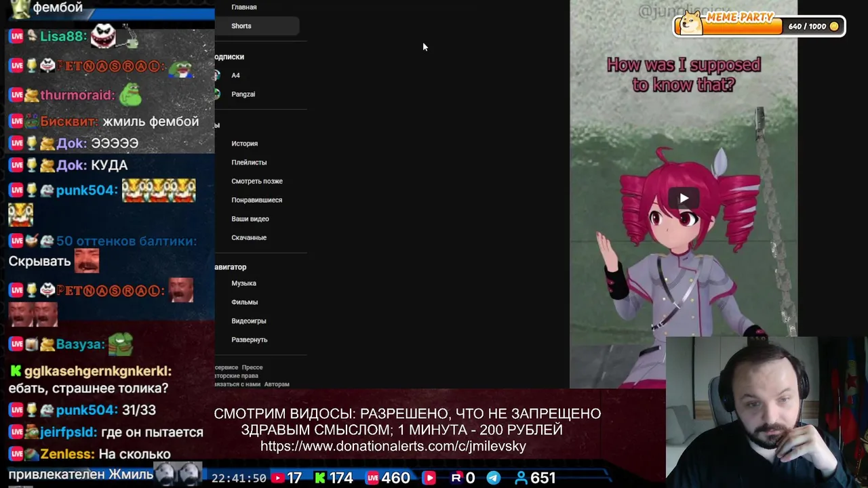
Task: Open Фильмы category
Action: (x=244, y=302)
